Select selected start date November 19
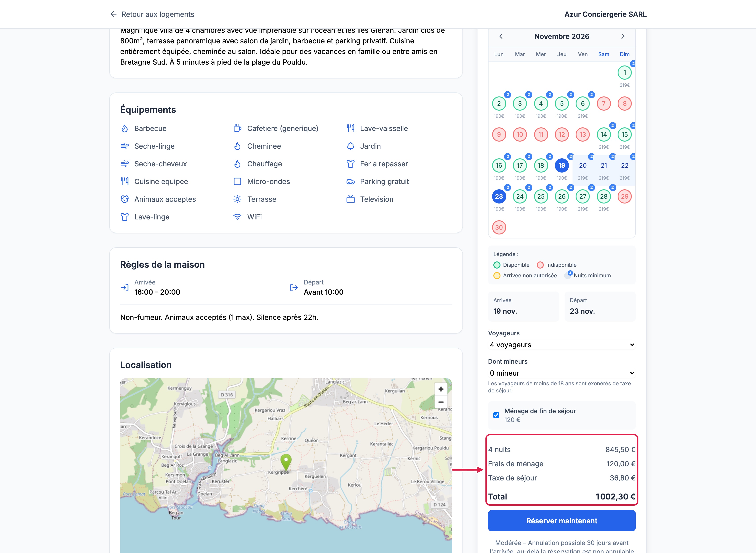This screenshot has width=756, height=553. (x=562, y=165)
